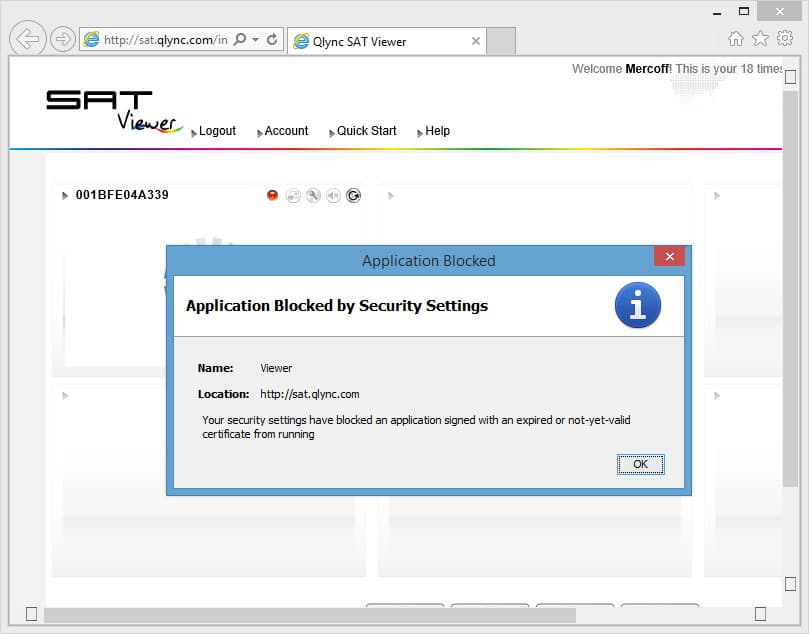Image resolution: width=809 pixels, height=634 pixels.
Task: Click the image resize icon for camera 001BFE04A339
Action: 293,196
